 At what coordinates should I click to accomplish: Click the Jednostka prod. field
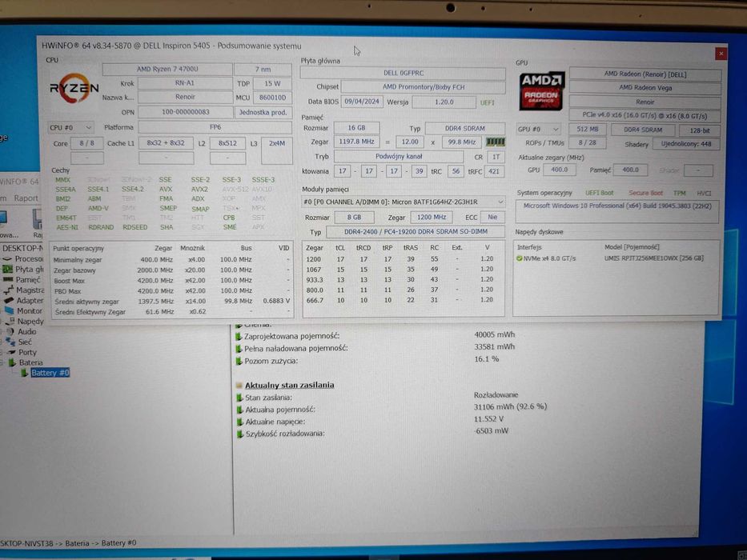click(263, 112)
